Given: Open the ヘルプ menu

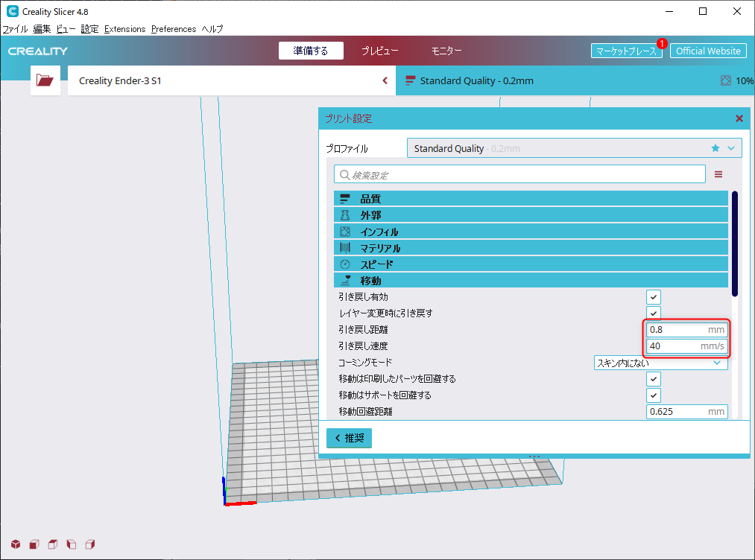Looking at the screenshot, I should point(212,29).
